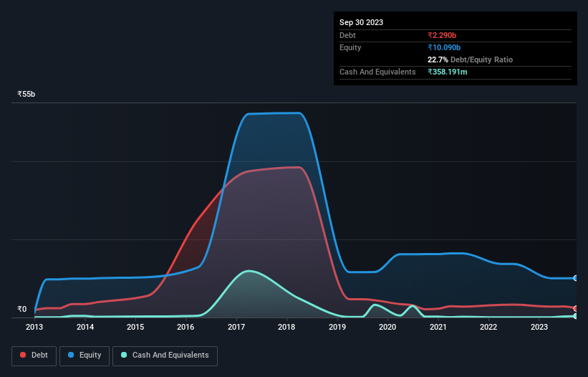Click the ₹2.290b debt value

tap(442, 35)
